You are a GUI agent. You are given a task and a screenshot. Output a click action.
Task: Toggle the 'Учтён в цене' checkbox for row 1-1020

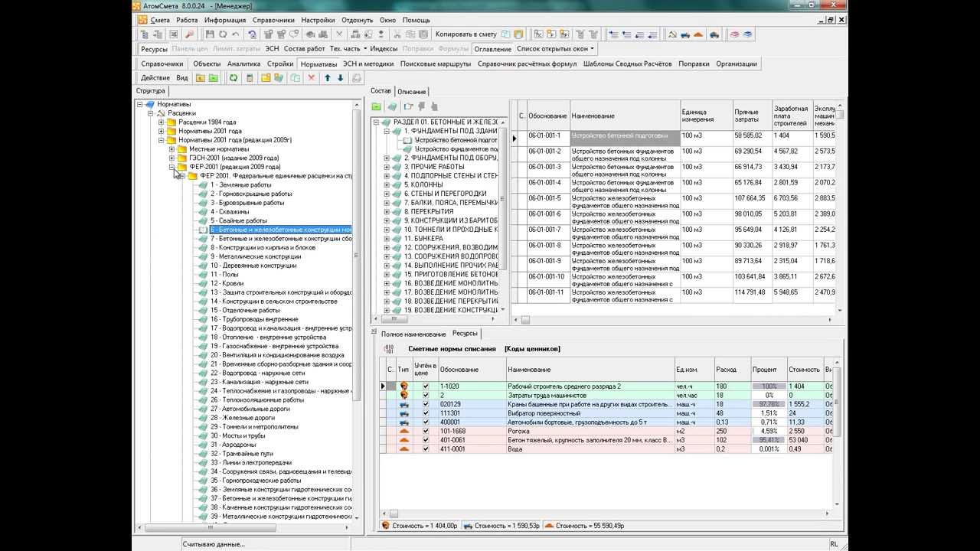(x=426, y=386)
